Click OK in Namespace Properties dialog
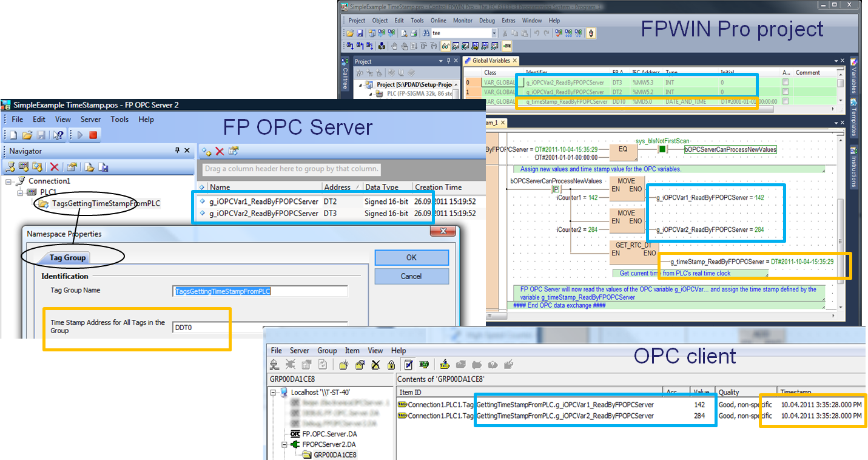 (411, 257)
